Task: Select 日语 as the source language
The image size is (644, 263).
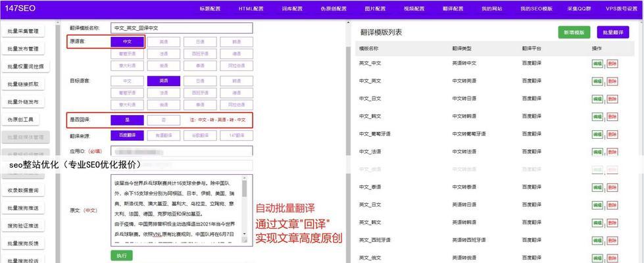Action: point(200,41)
